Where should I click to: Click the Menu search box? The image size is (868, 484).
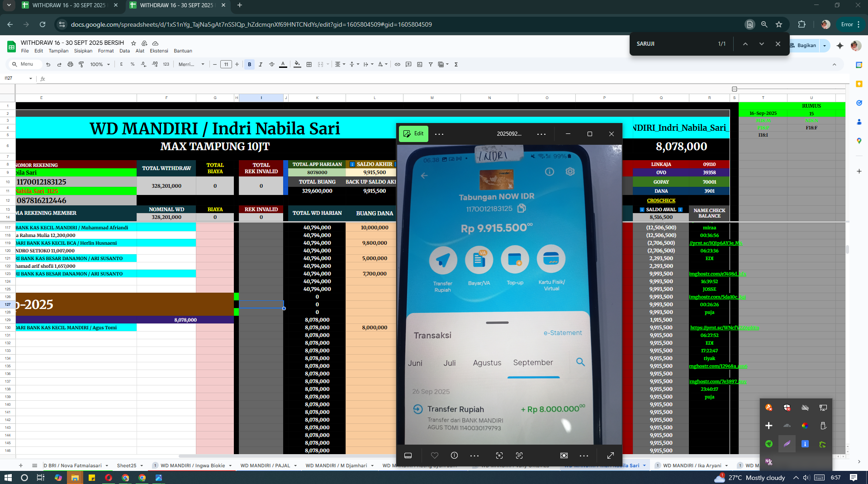26,64
